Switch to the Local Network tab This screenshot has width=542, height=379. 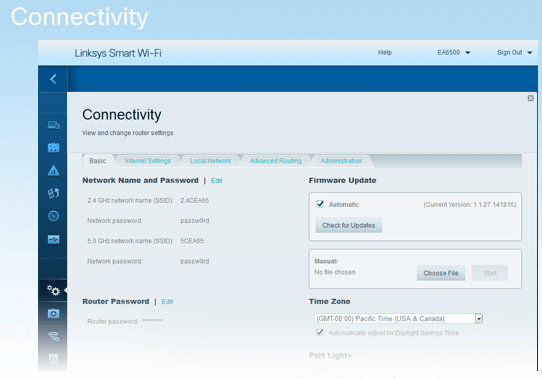coord(211,161)
